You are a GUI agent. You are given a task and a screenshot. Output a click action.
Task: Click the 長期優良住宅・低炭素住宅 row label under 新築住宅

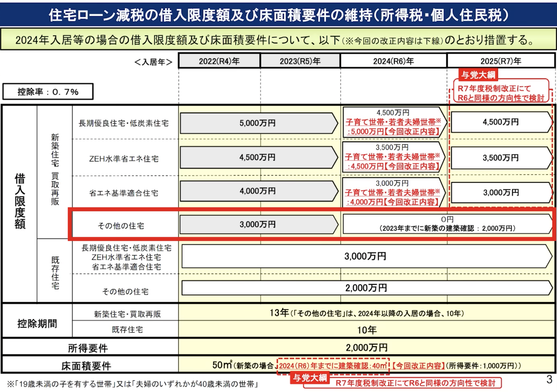[123, 123]
